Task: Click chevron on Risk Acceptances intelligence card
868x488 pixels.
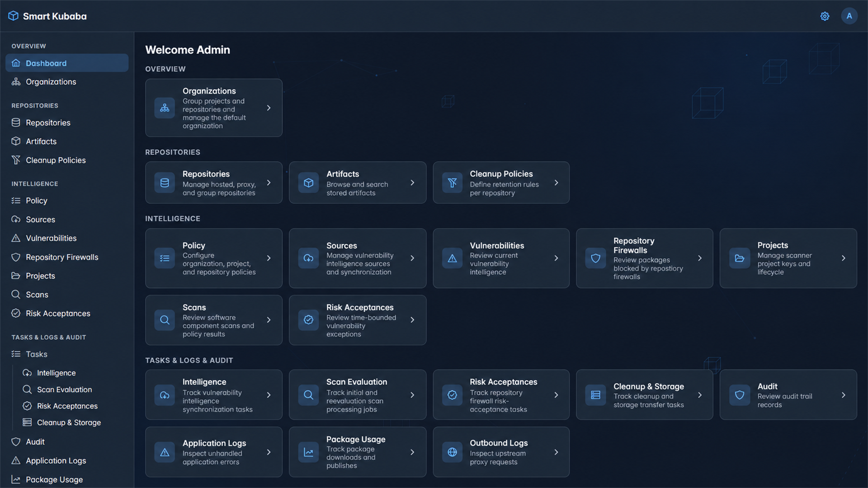Action: [x=412, y=320]
